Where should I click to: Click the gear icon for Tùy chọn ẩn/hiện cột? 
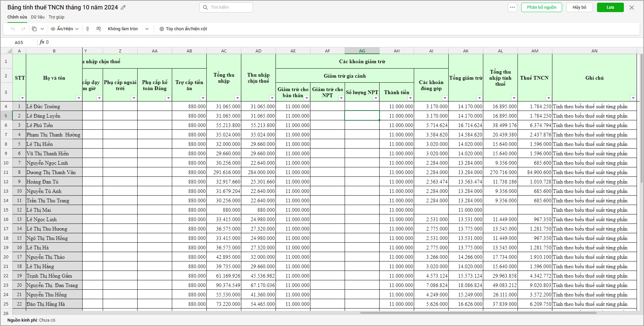point(162,29)
